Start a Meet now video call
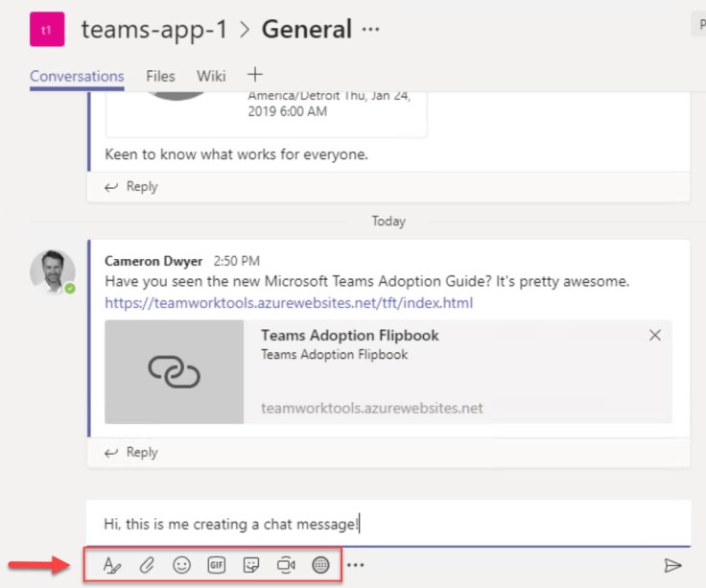 (286, 565)
